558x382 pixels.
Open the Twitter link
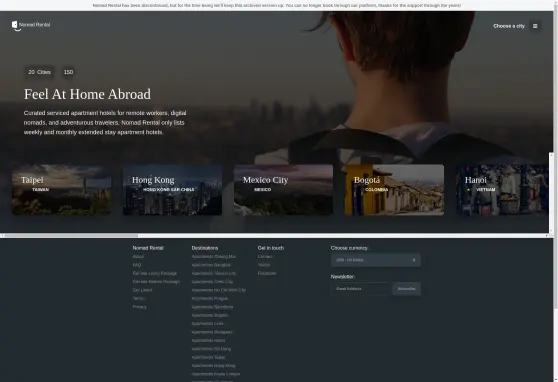264,265
